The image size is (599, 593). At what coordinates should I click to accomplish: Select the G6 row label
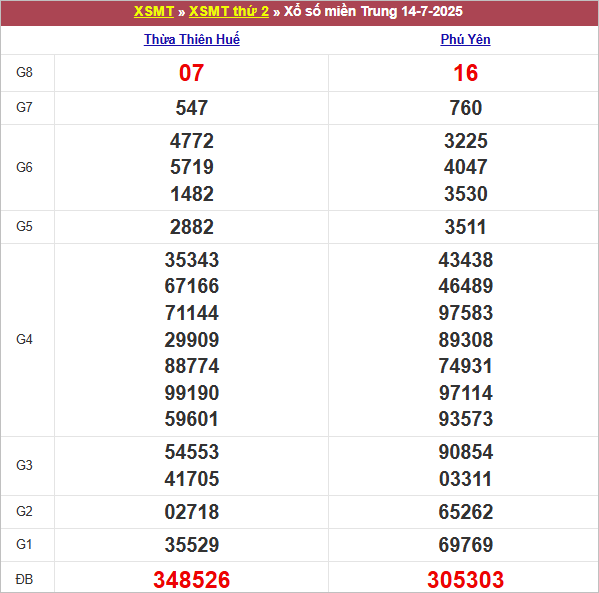[x=24, y=167]
